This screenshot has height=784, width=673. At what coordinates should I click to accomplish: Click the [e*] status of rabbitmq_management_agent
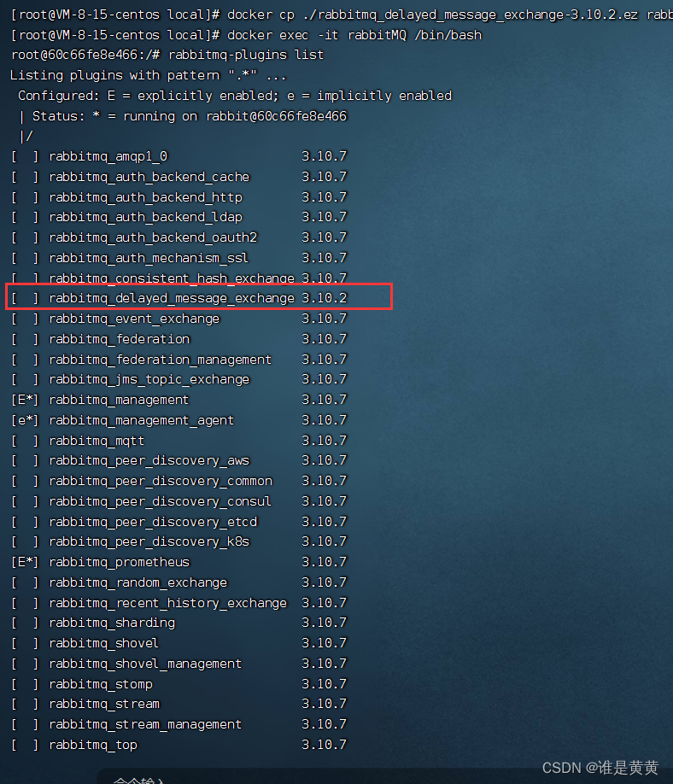pyautogui.click(x=25, y=420)
